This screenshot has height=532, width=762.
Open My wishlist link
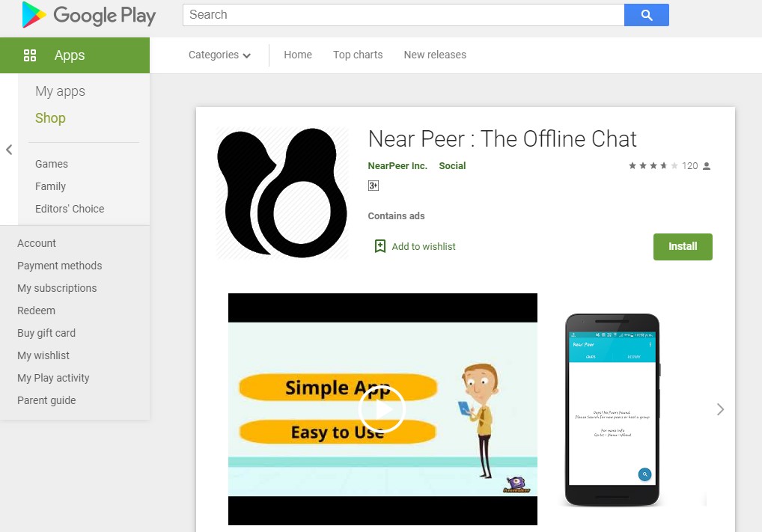pyautogui.click(x=43, y=355)
